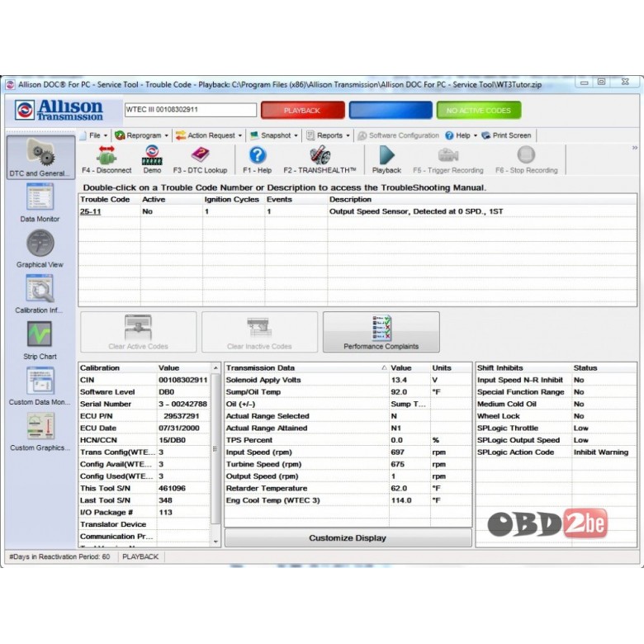The width and height of the screenshot is (644, 644).
Task: Click the Output Speed Sensor description text
Action: pyautogui.click(x=416, y=211)
